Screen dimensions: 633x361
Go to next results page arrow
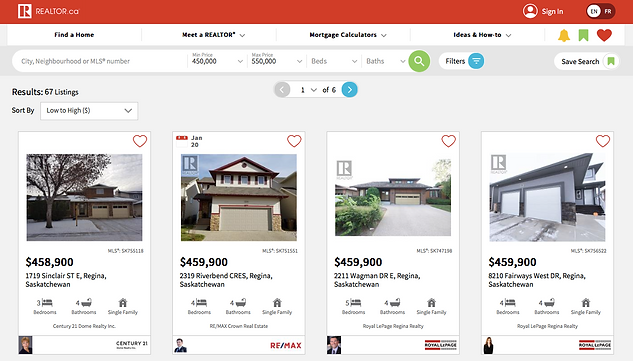[350, 90]
